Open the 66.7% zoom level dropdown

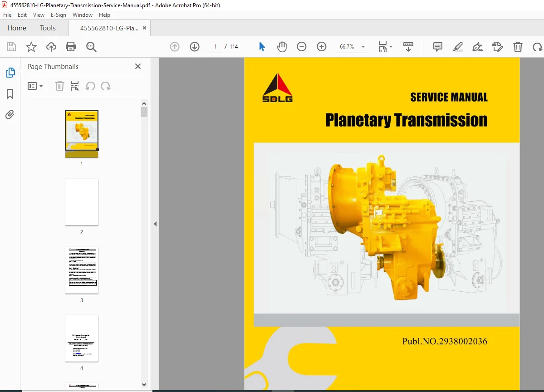(x=363, y=46)
